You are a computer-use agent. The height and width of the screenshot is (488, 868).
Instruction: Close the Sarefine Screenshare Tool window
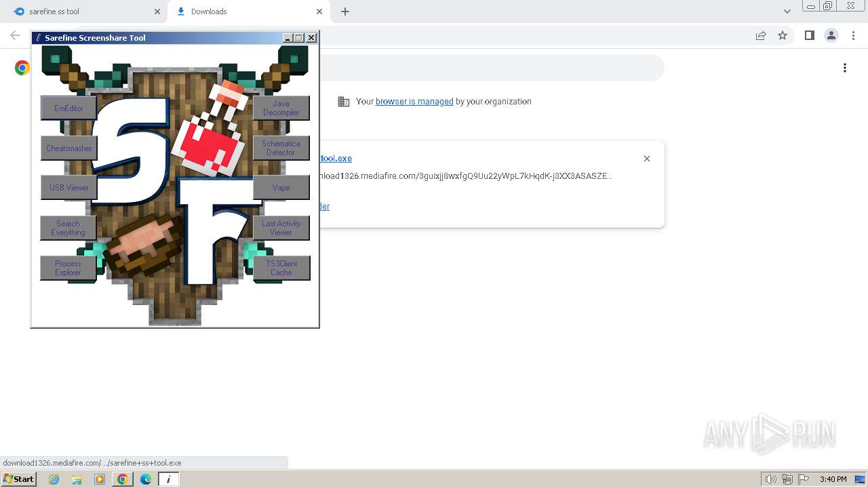point(311,38)
